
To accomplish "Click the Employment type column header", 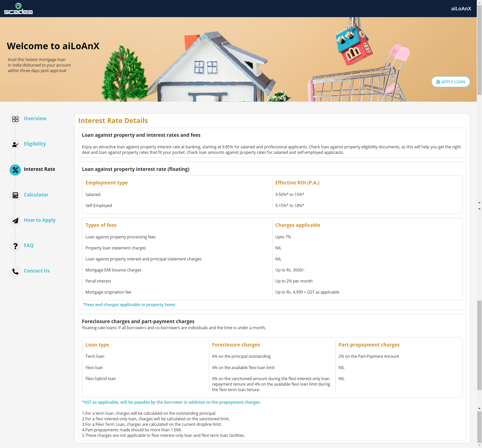I will (x=107, y=183).
